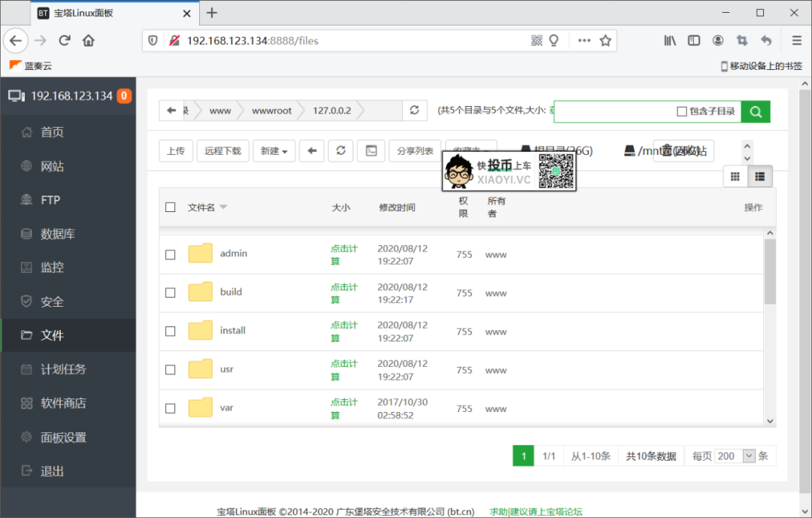Open the per-page 200 dropdown

click(735, 456)
